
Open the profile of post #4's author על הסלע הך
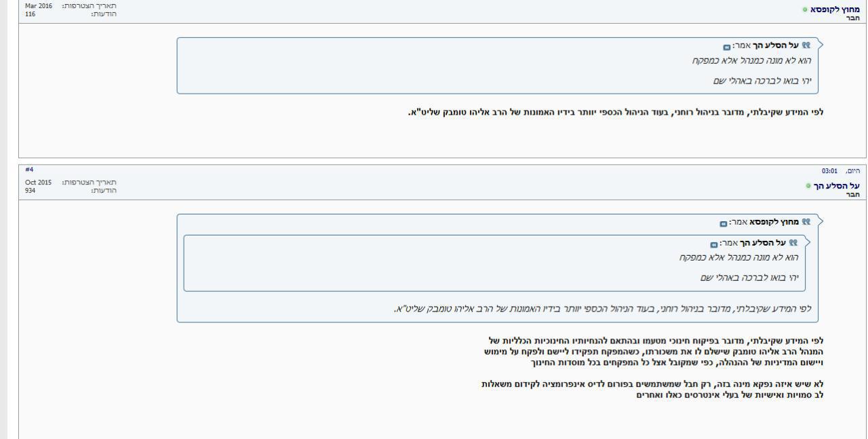coord(840,186)
